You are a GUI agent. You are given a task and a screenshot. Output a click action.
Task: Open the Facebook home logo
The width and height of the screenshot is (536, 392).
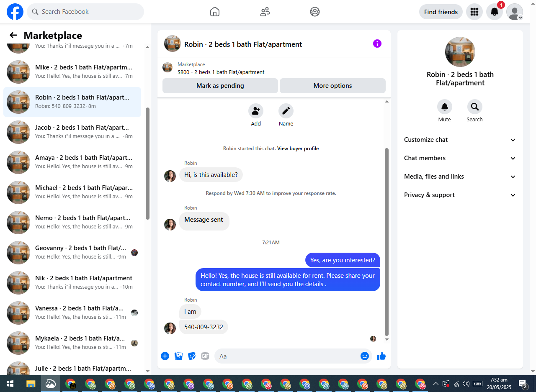point(15,12)
